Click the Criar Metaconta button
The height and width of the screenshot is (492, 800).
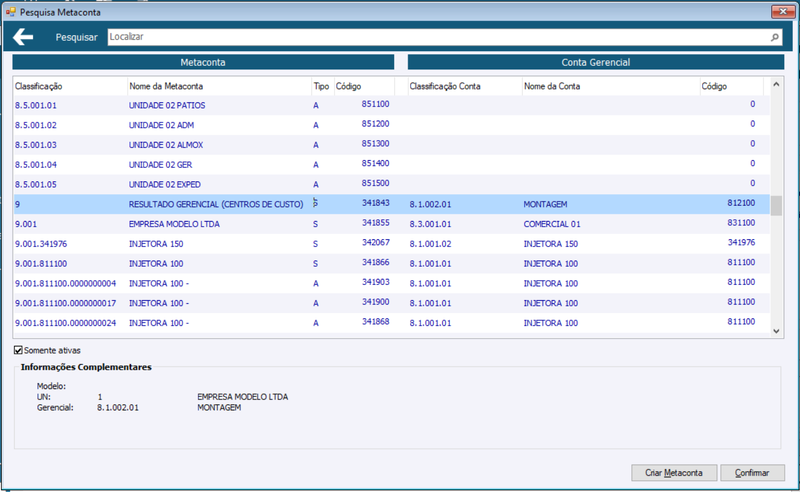[674, 473]
